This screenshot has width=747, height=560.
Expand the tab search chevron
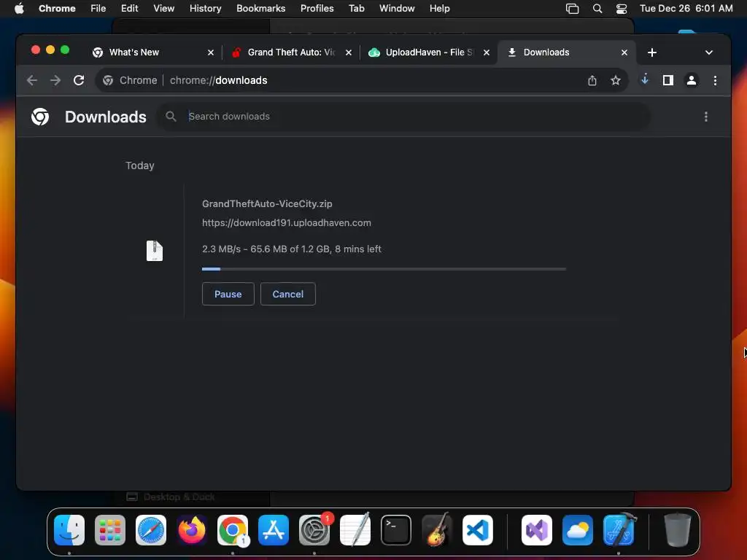click(708, 52)
